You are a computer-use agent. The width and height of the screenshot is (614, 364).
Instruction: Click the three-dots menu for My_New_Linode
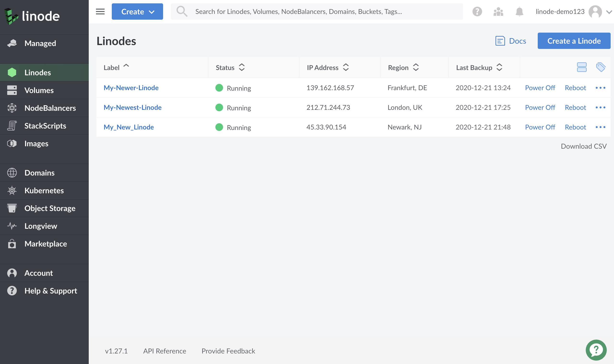coord(600,127)
